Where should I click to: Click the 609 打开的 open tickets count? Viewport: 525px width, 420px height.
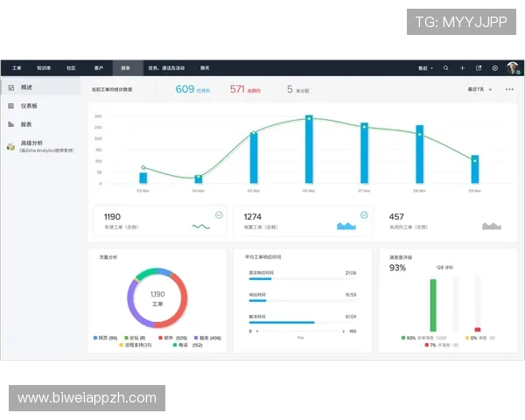(x=192, y=89)
